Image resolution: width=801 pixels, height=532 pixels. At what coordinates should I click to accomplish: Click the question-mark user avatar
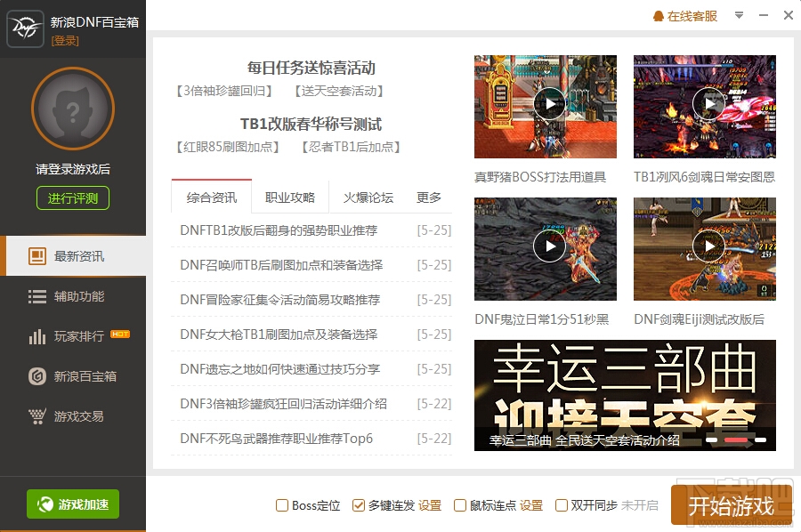[73, 109]
